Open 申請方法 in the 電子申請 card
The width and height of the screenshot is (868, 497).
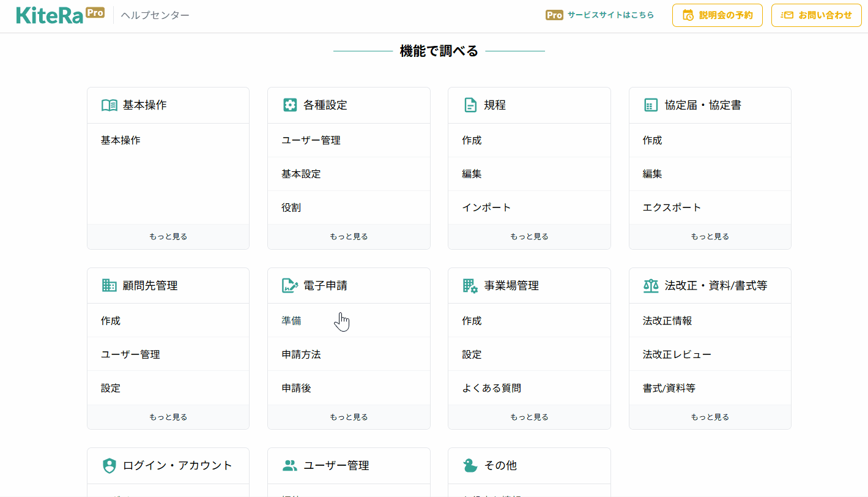301,354
